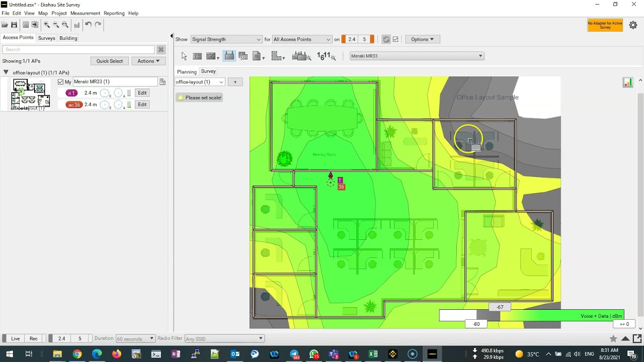Toggle the checkbox next to refresh icon

click(x=395, y=39)
